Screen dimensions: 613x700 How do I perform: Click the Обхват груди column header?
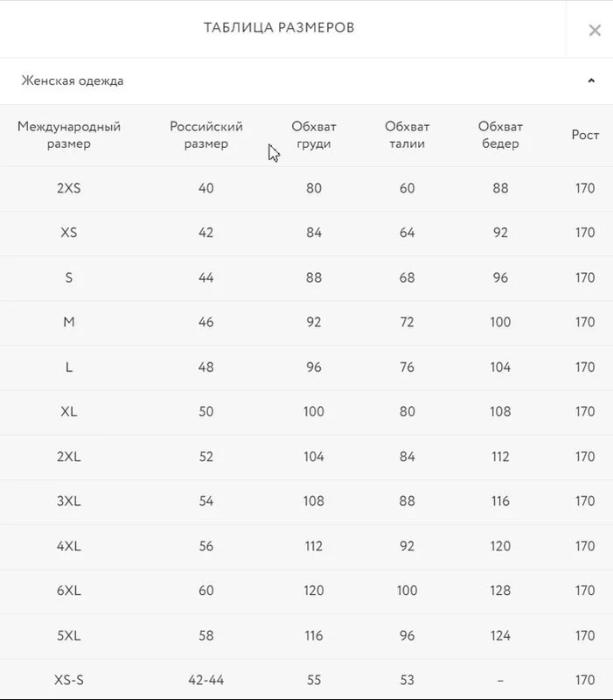tap(314, 135)
